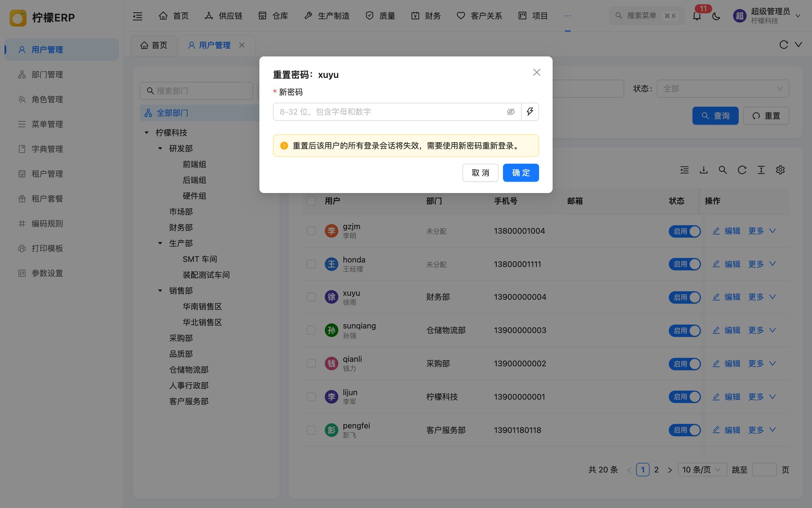Screen dimensions: 812x508
Task: Open the 编码规则 sidebar item
Action: click(x=62, y=224)
